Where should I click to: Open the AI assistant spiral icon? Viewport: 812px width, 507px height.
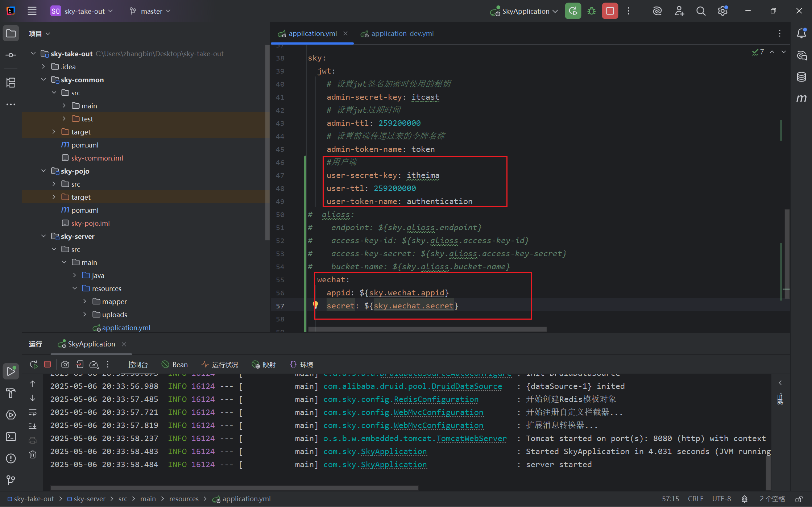pyautogui.click(x=657, y=11)
